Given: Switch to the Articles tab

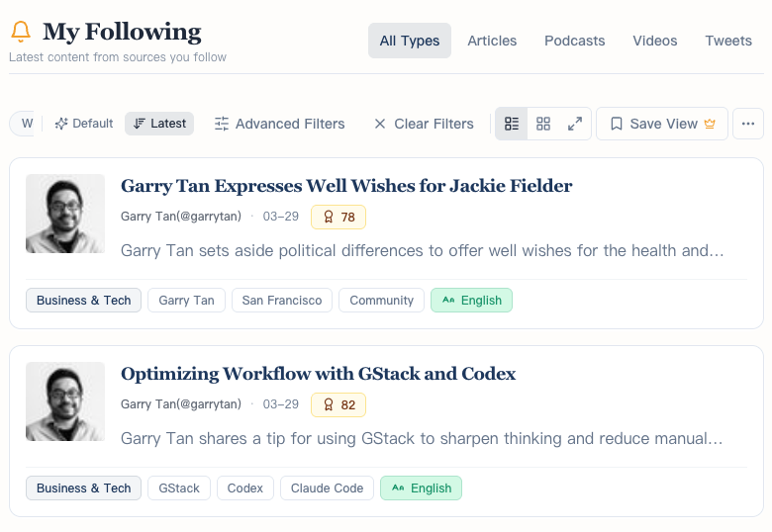Looking at the screenshot, I should click(x=492, y=41).
